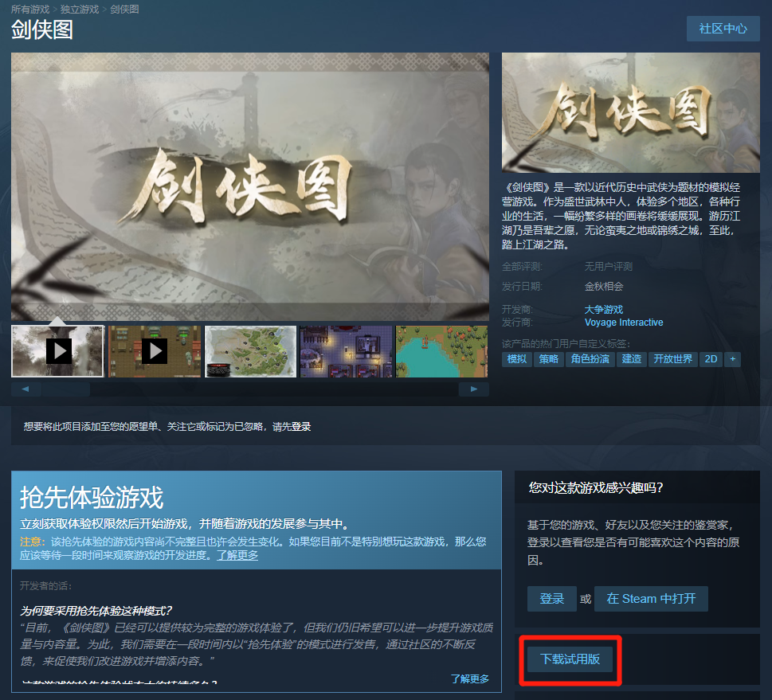The width and height of the screenshot is (772, 700).
Task: Select the 开放世界 tag
Action: 673,359
